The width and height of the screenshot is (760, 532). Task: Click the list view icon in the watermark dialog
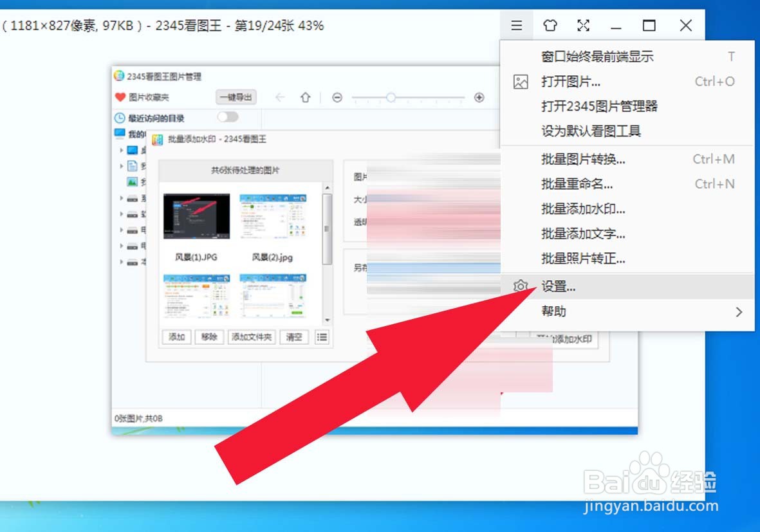[322, 336]
